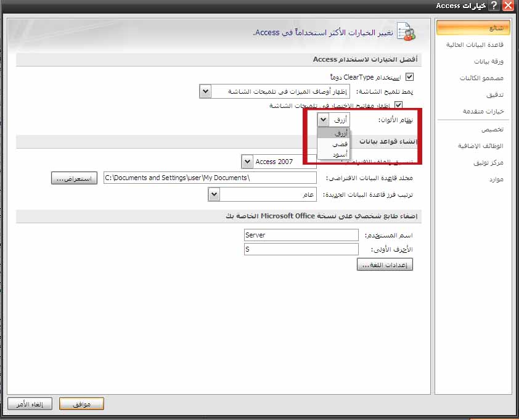Click the help question mark icon

(494, 6)
